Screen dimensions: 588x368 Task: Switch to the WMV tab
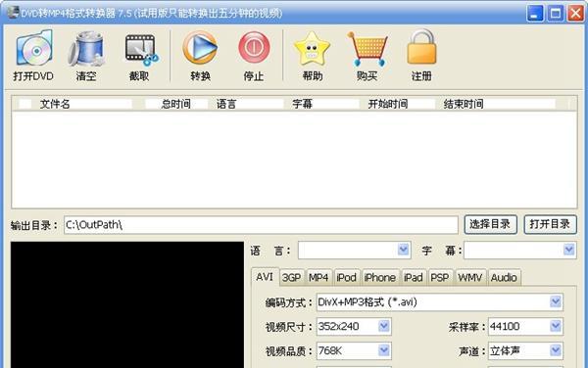tap(470, 278)
